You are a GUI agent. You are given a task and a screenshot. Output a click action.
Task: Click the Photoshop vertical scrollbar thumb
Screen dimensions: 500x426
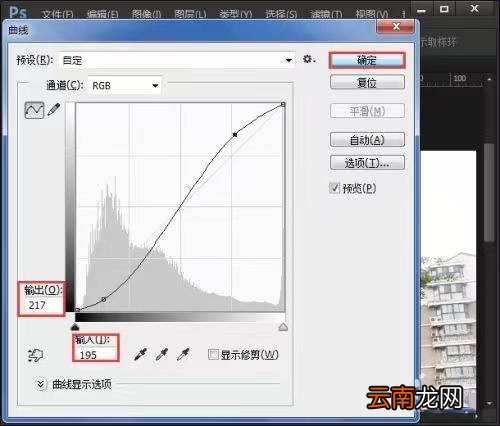(x=489, y=192)
